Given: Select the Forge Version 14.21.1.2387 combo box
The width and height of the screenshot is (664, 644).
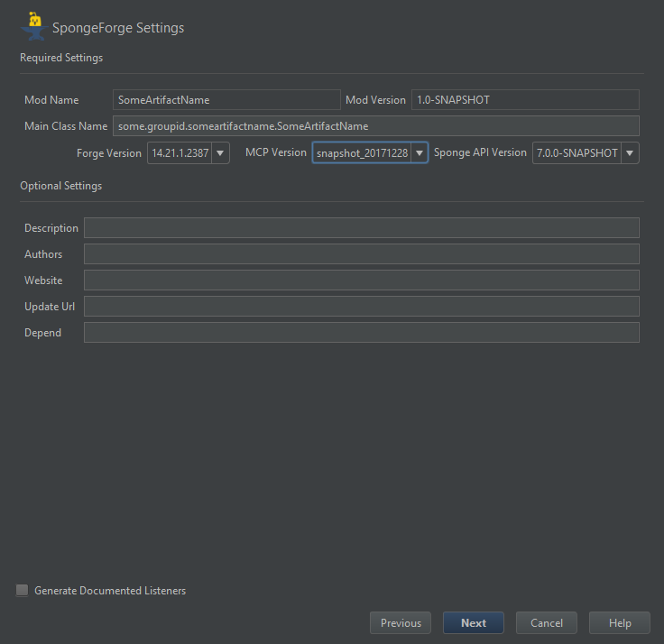Looking at the screenshot, I should point(189,152).
